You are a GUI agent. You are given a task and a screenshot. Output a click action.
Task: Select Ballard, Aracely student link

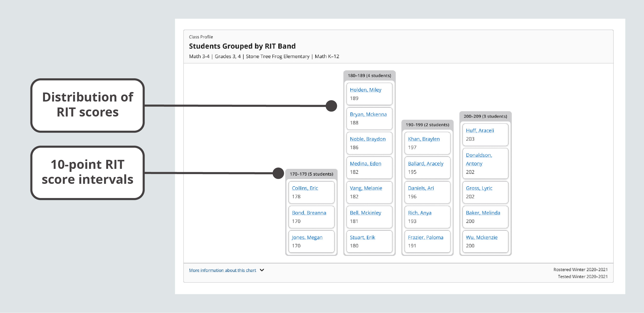426,163
